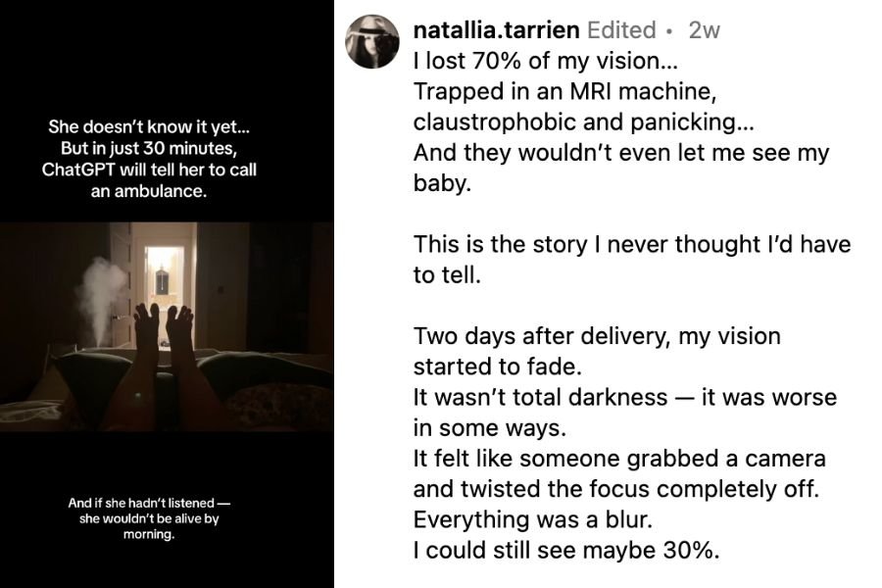Click the natallia.tarrien username link
The image size is (882, 588).
pyautogui.click(x=496, y=30)
